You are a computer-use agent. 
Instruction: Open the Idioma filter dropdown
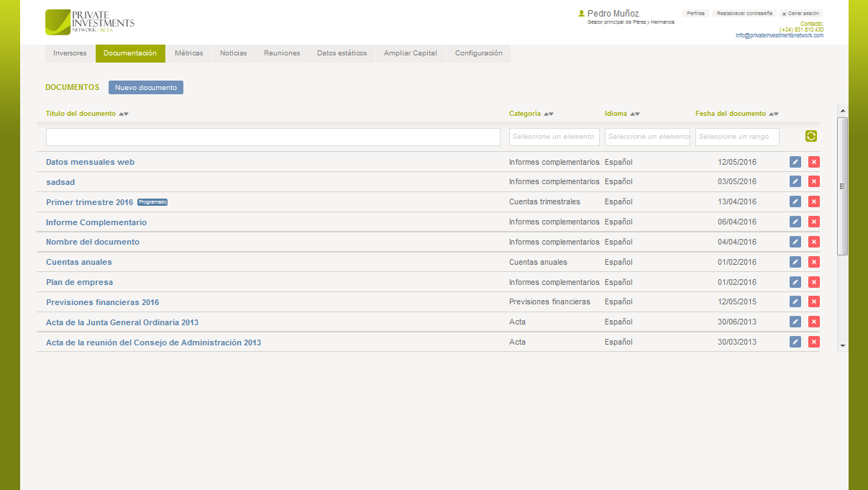647,137
